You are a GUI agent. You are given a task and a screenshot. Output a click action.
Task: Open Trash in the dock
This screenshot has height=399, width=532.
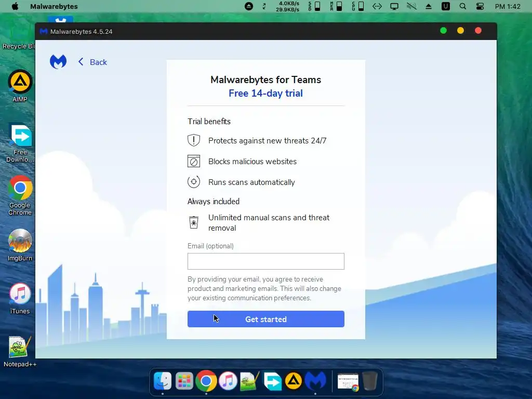click(370, 381)
